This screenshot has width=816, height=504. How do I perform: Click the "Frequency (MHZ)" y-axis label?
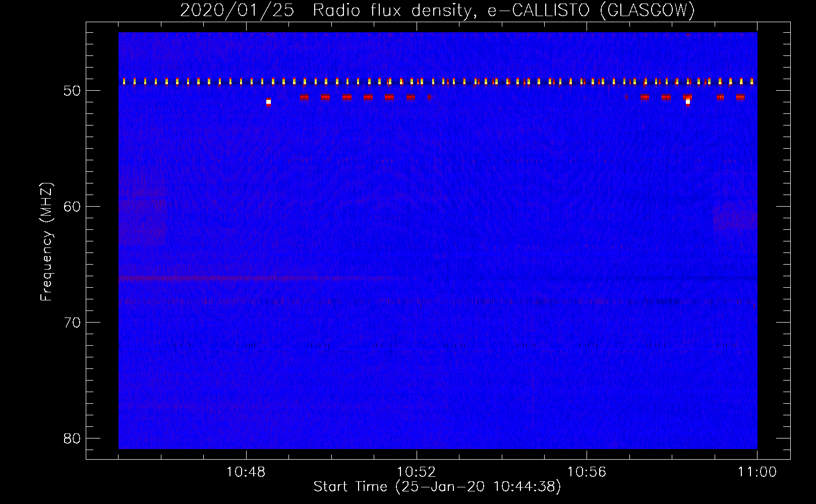[x=46, y=242]
